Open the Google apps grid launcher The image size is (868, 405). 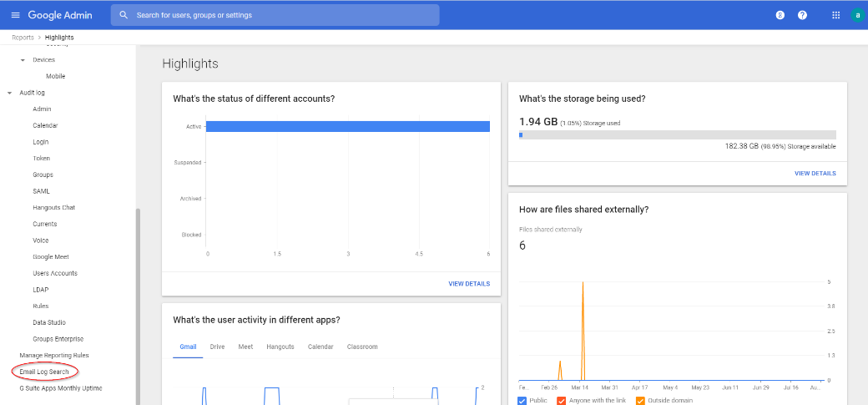[836, 15]
